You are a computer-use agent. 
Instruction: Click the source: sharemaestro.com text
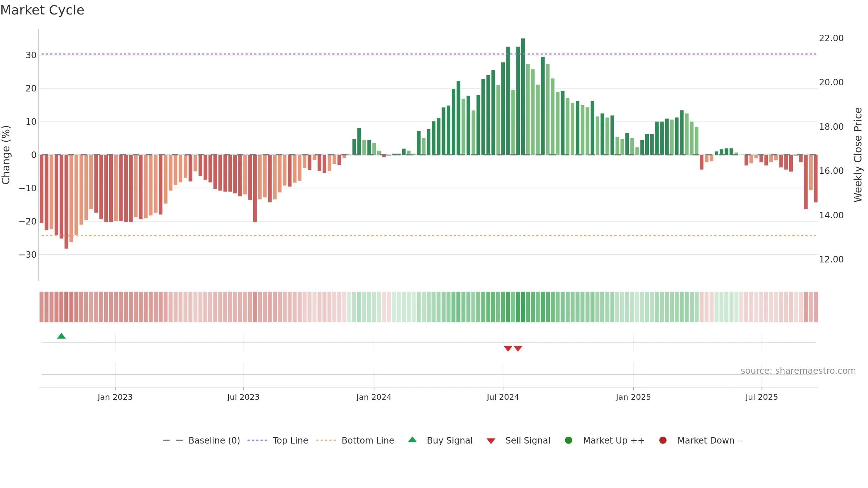[x=798, y=371]
